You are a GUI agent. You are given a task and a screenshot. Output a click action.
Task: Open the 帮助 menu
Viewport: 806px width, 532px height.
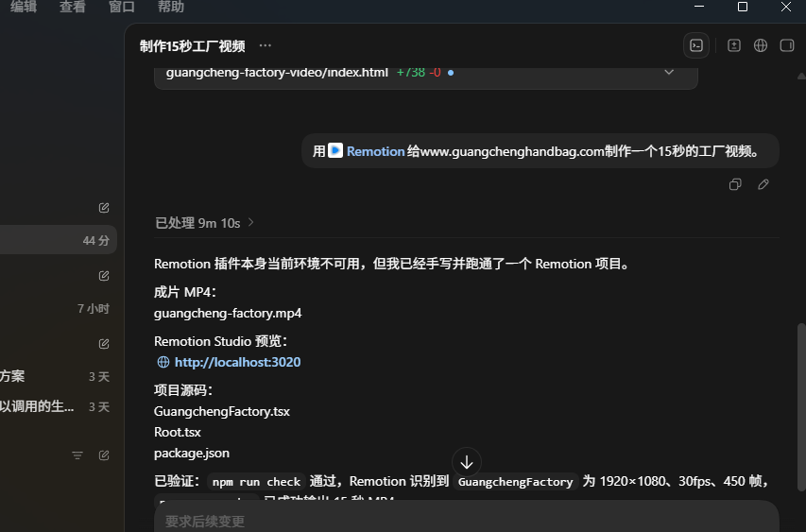pos(171,7)
